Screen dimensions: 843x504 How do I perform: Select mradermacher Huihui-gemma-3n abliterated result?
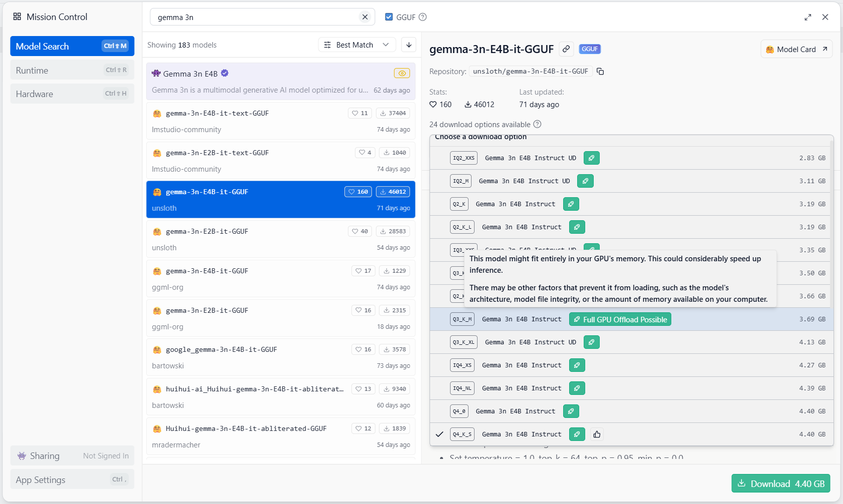pyautogui.click(x=281, y=436)
